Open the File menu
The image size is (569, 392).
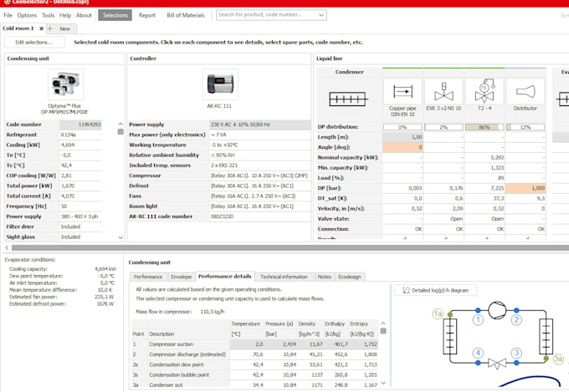[x=8, y=15]
